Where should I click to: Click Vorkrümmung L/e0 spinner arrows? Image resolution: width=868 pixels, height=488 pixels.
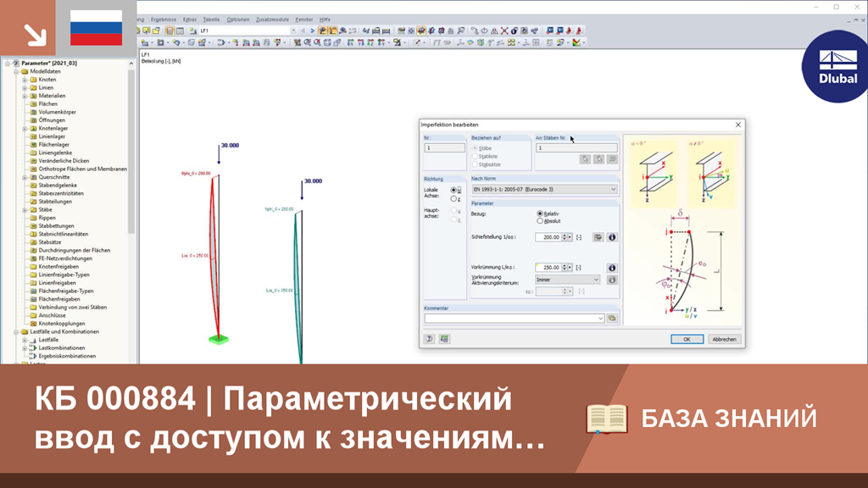tap(564, 268)
